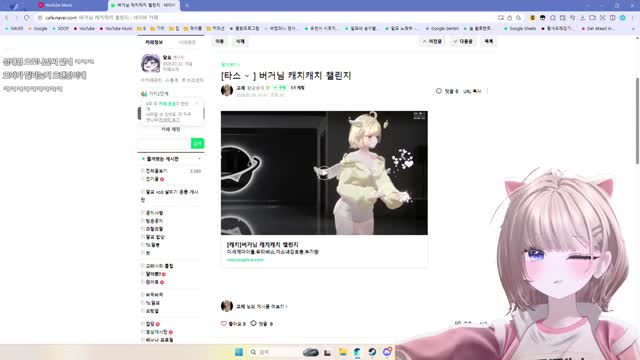Click the cafe search input field
This screenshot has height=360, width=640.
pyautogui.click(x=164, y=143)
